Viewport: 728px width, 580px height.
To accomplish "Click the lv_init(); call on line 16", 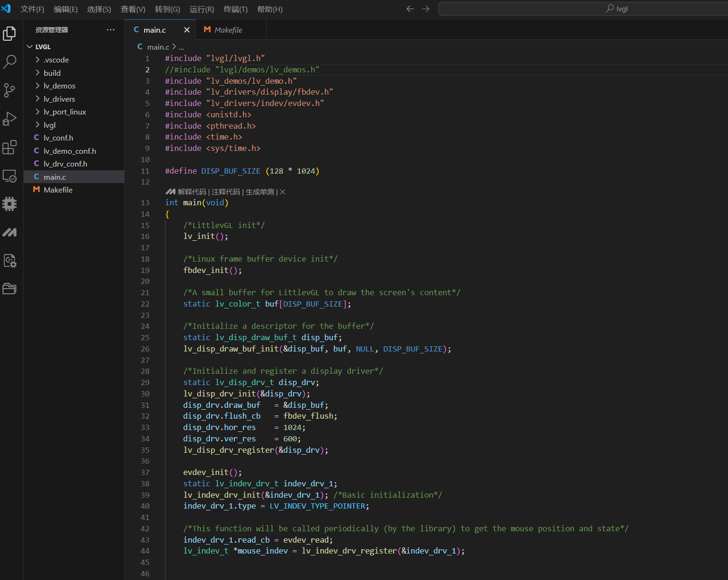I will click(x=206, y=236).
